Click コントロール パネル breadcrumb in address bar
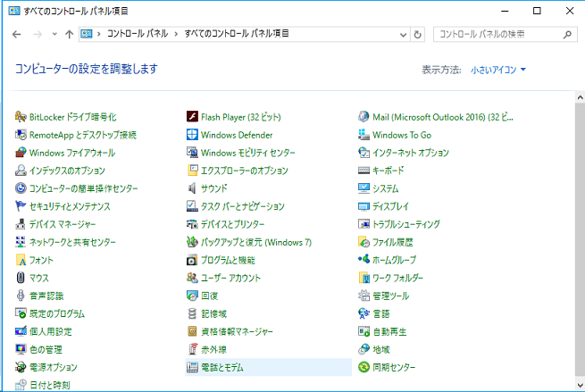Screen dimensions: 585x392 [138, 34]
